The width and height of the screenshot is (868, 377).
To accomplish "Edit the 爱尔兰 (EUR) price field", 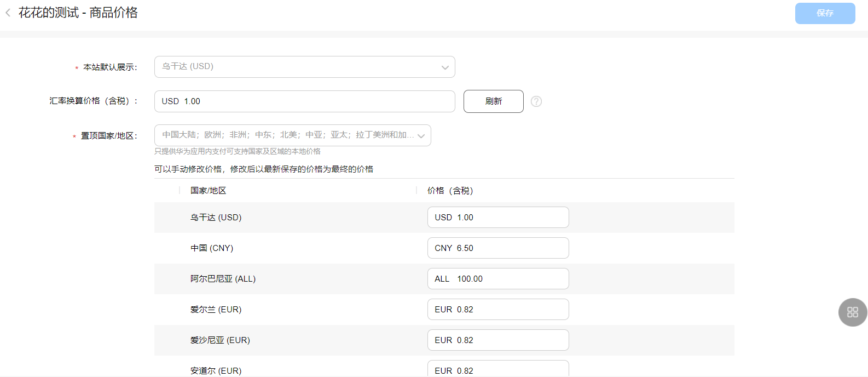I will (x=498, y=310).
